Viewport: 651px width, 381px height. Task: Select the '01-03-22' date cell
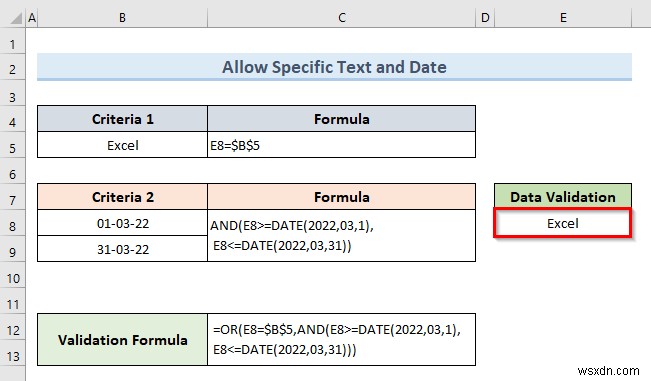point(122,223)
